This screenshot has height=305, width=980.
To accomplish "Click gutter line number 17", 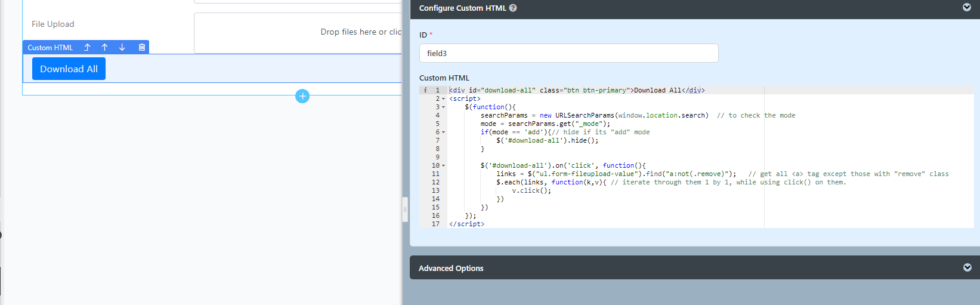I will [x=435, y=224].
